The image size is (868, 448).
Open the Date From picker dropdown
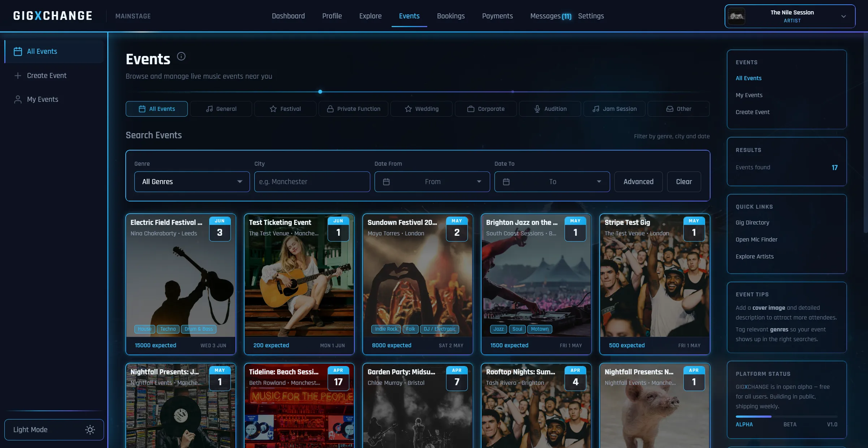tap(432, 182)
